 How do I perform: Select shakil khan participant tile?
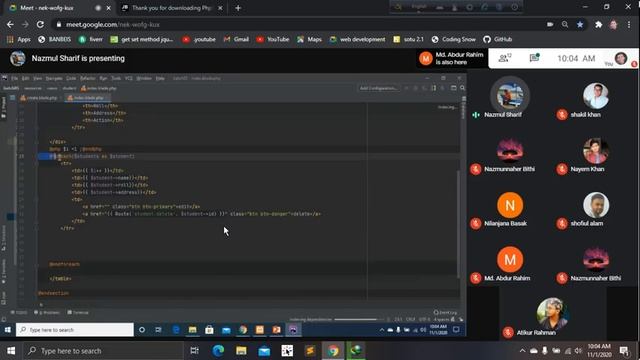596,100
